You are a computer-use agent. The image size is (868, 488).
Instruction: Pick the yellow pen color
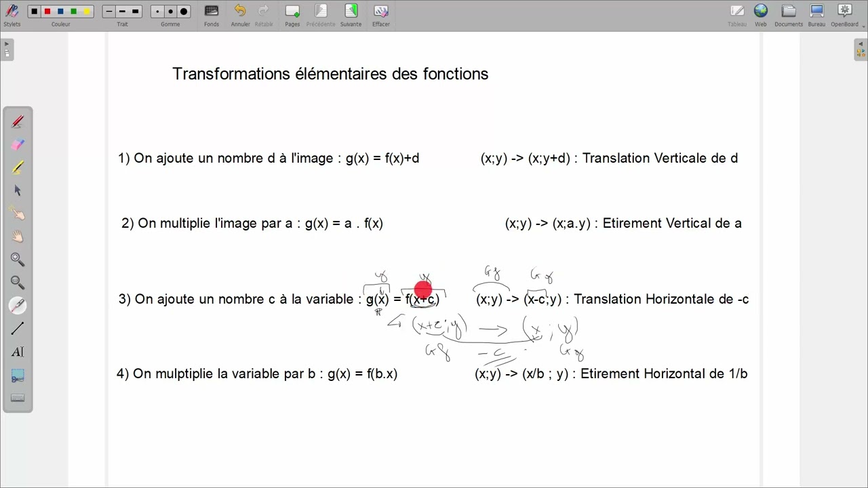click(x=86, y=12)
